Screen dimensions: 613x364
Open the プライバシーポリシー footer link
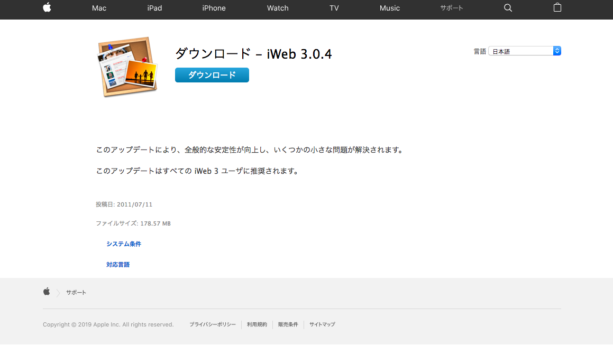(x=213, y=324)
